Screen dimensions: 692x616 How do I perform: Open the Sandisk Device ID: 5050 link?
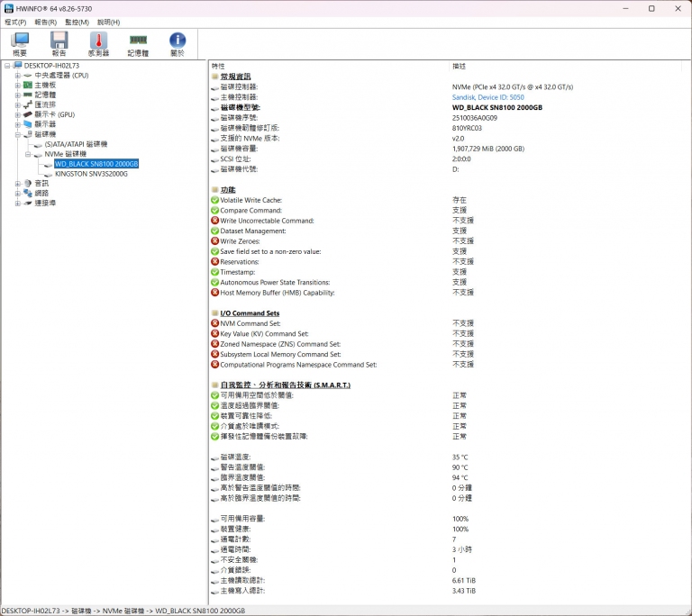[487, 97]
